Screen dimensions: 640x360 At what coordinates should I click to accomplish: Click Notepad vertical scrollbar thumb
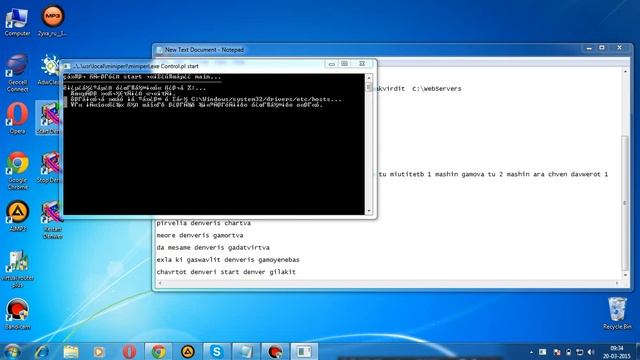click(625, 203)
